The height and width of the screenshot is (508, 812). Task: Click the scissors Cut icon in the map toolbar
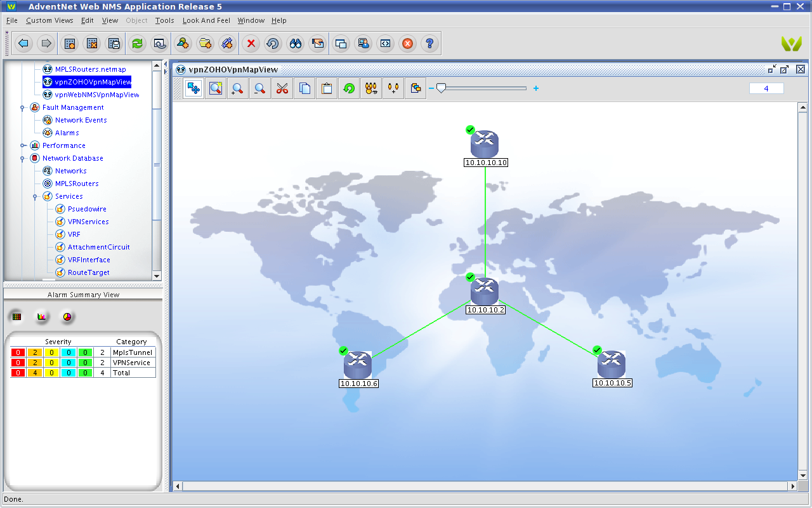click(282, 89)
